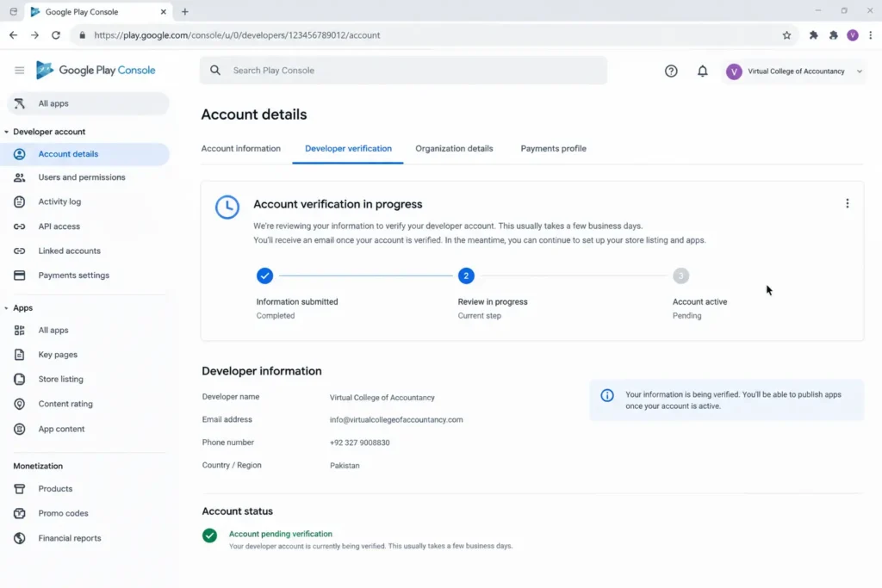This screenshot has width=882, height=588.
Task: Click the Virtual College of Accountancy developer name value
Action: pyautogui.click(x=382, y=398)
